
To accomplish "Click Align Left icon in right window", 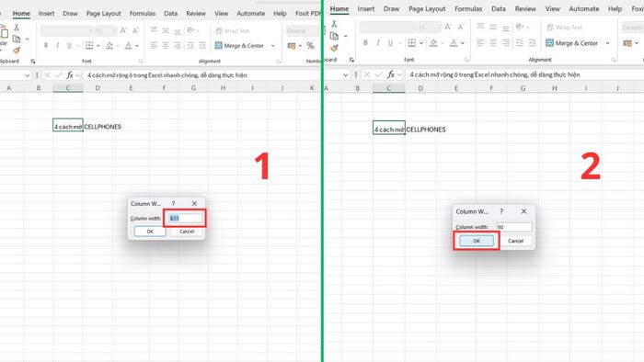I will tap(480, 42).
